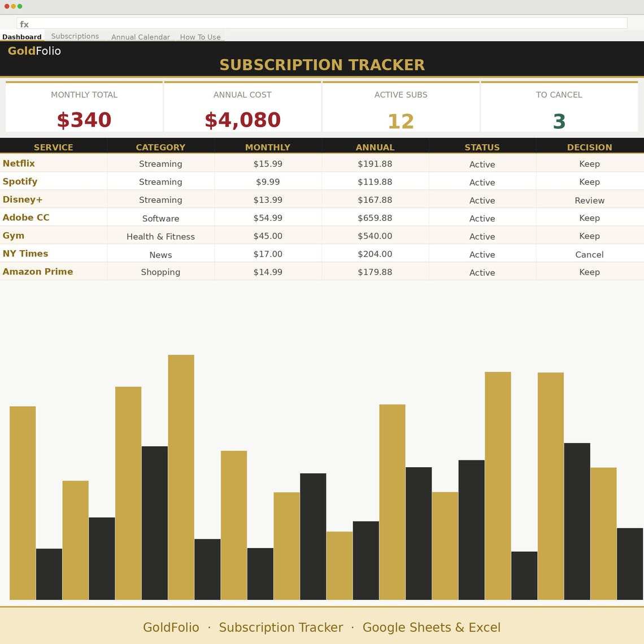This screenshot has height=644, width=644.
Task: Click Amazon Prime's $14.99 monthly cell
Action: tap(268, 272)
